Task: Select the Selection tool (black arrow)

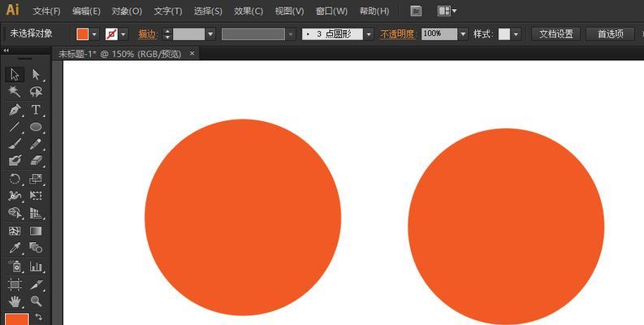Action: 15,75
